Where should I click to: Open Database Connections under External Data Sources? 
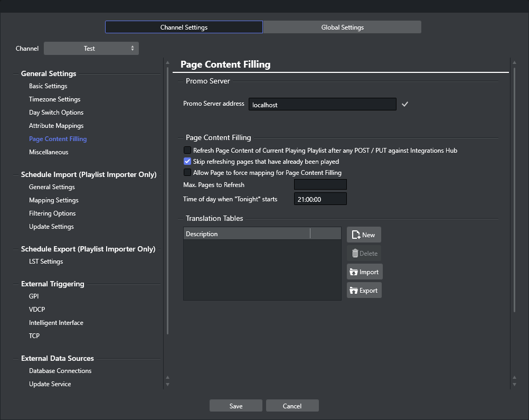click(x=60, y=371)
